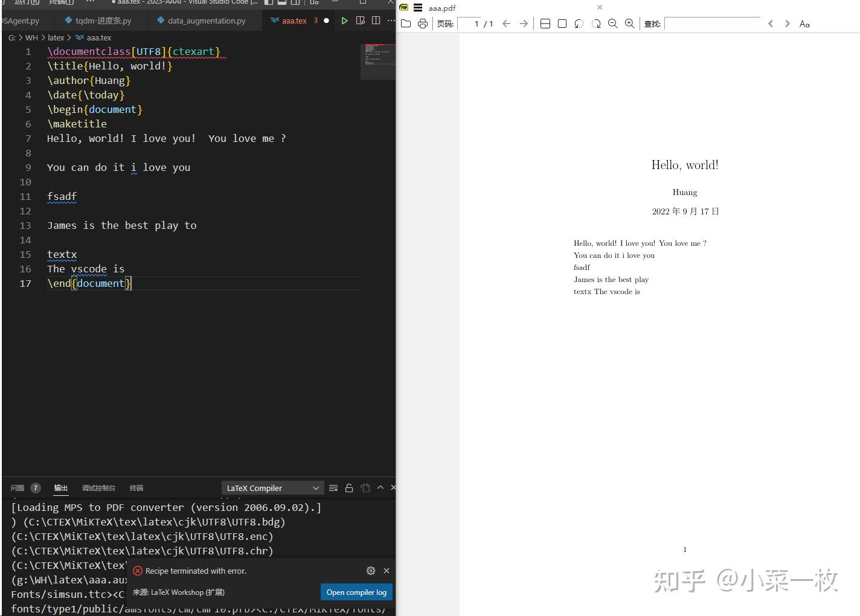Split the editor to the side
The height and width of the screenshot is (616, 860).
click(x=376, y=21)
